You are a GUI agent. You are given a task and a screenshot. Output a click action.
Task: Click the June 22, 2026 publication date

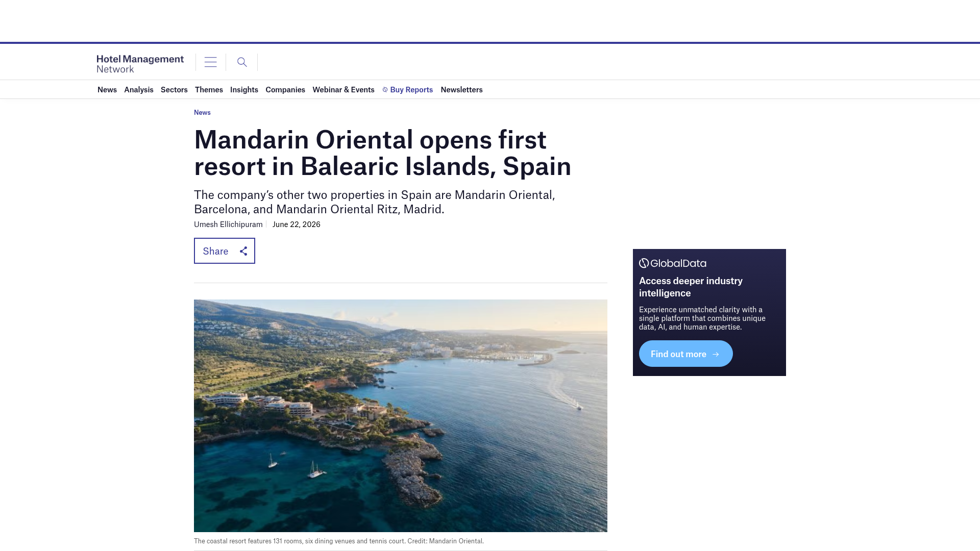point(297,224)
